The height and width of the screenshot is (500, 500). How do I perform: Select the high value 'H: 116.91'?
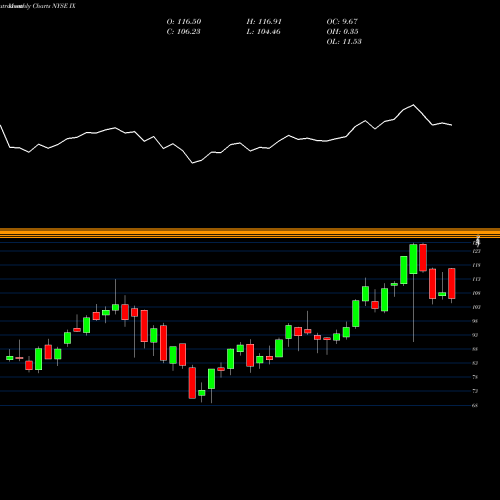(x=264, y=22)
